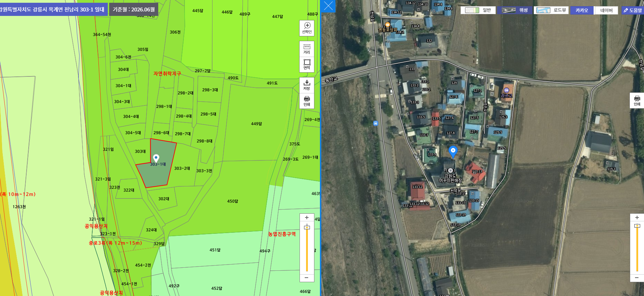Click the 450답 parcel label
The image size is (644, 296).
pos(233,201)
